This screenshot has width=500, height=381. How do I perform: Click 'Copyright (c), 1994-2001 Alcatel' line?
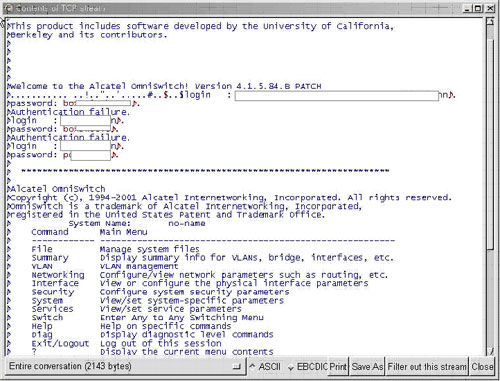tap(230, 198)
